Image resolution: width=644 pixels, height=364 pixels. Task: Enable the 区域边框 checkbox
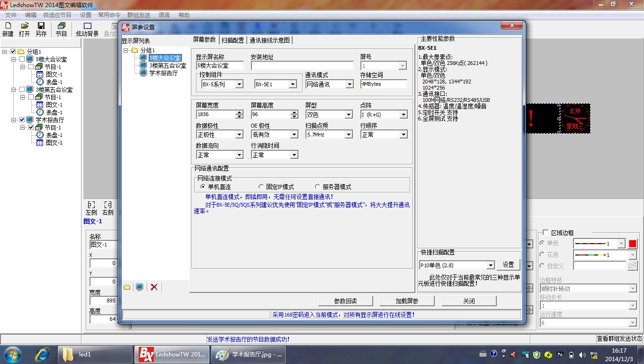[x=545, y=233]
